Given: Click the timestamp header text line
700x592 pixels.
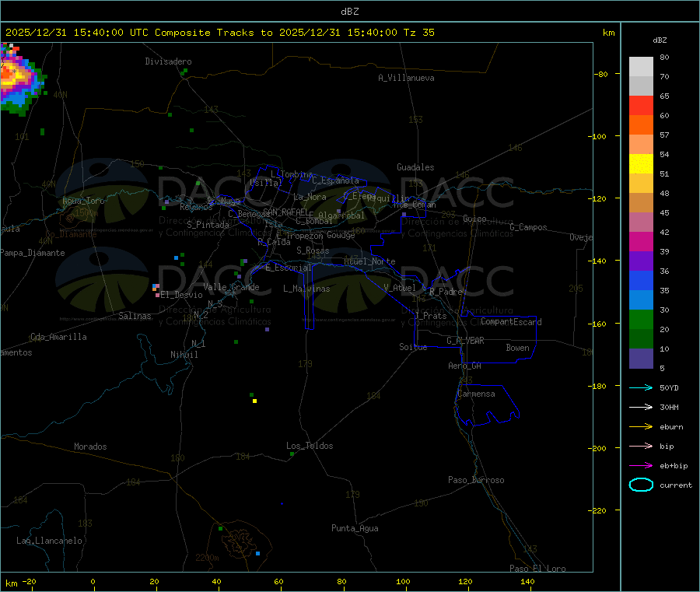Looking at the screenshot, I should click(x=219, y=33).
